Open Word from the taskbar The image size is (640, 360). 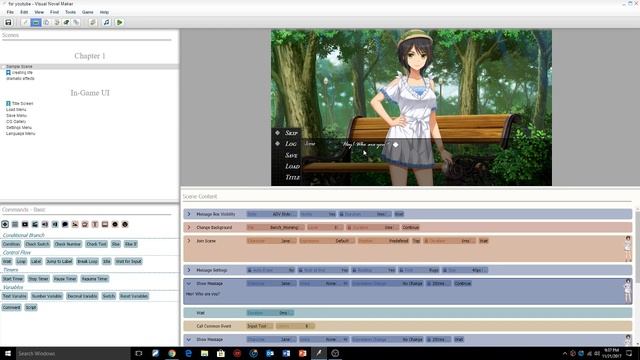pos(286,353)
